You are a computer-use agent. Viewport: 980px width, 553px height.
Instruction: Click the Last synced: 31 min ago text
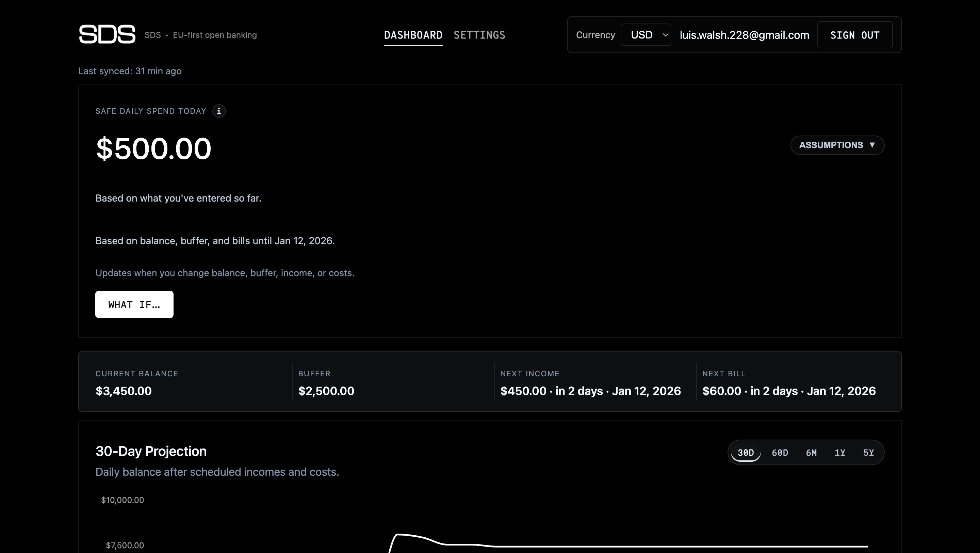(x=130, y=71)
